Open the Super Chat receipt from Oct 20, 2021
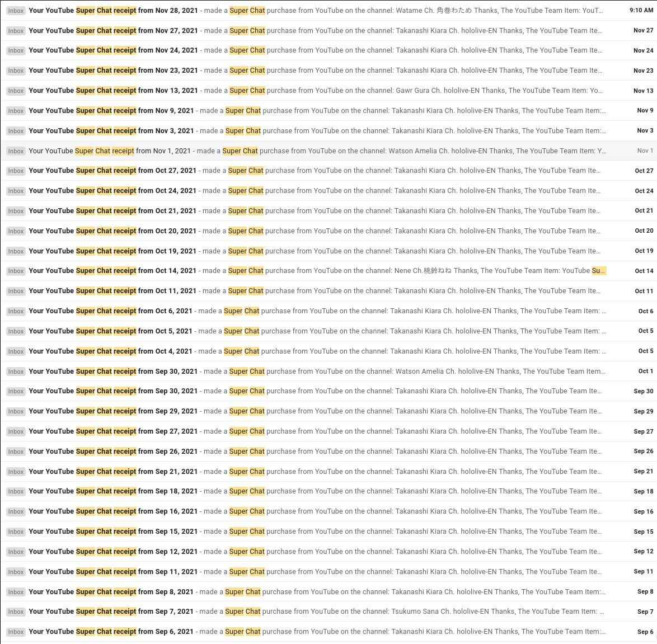 pyautogui.click(x=328, y=231)
